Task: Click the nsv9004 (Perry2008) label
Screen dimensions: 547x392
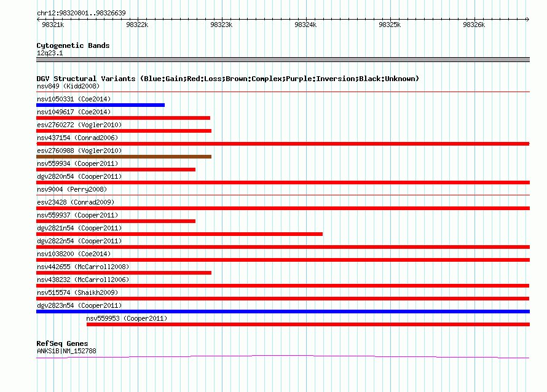Action: pyautogui.click(x=72, y=189)
